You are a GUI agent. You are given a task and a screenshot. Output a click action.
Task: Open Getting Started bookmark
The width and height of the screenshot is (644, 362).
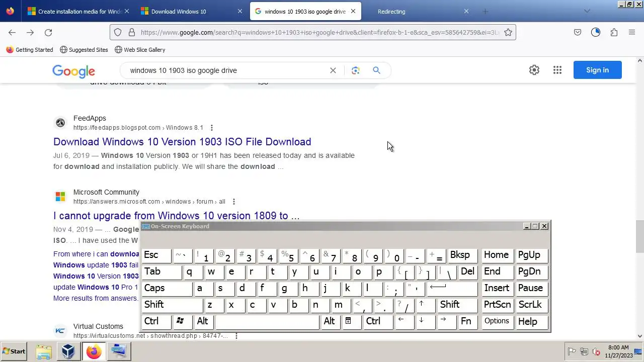[x=29, y=50]
